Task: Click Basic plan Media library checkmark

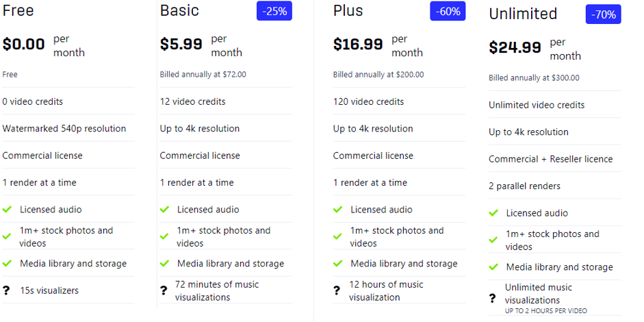Action: 164,263
